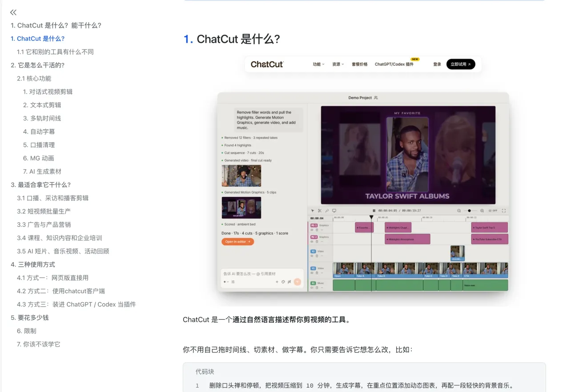Click the zoom in magnifier icon
This screenshot has height=392, width=587.
482,211
